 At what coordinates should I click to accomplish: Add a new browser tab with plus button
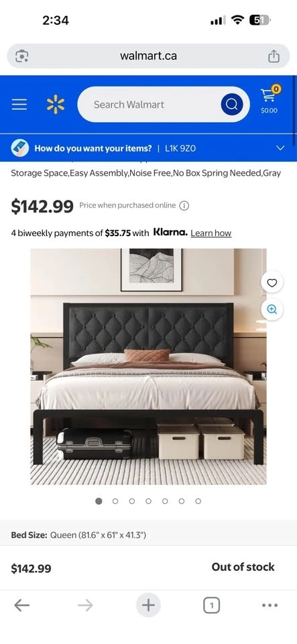pyautogui.click(x=148, y=605)
